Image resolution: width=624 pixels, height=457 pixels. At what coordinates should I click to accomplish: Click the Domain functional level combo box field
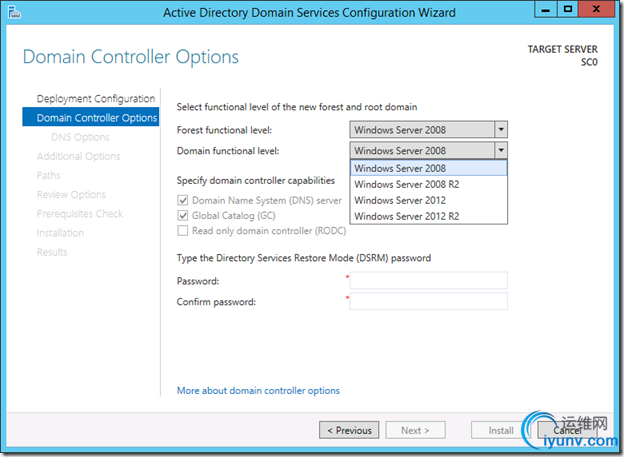coord(429,150)
